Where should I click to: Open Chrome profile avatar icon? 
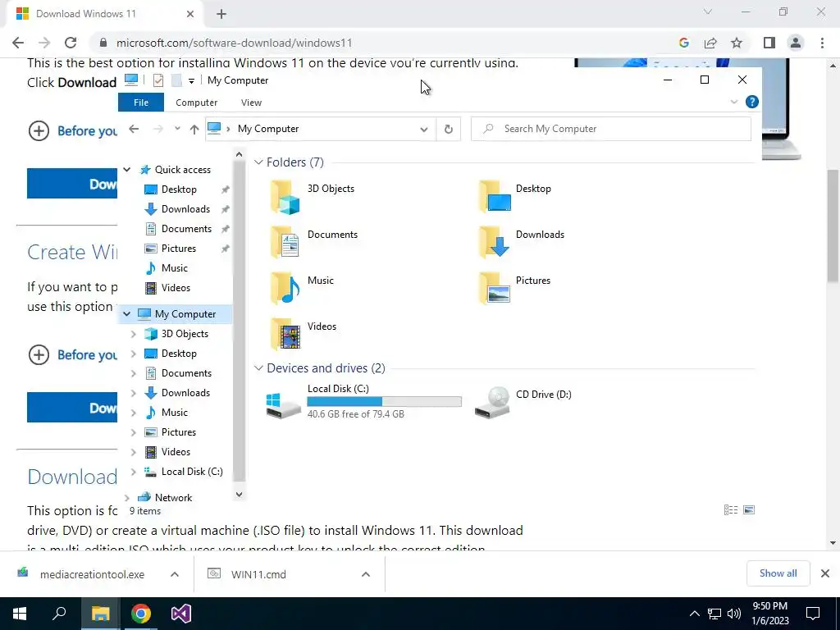coord(796,43)
